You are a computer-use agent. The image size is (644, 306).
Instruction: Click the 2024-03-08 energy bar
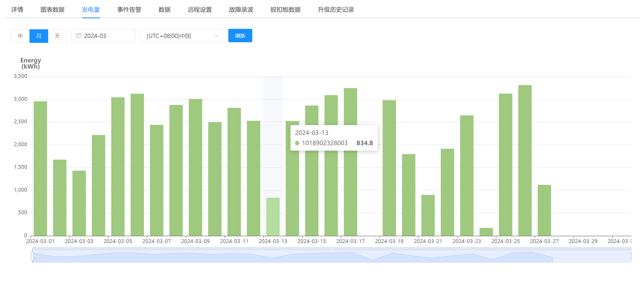pyautogui.click(x=176, y=170)
